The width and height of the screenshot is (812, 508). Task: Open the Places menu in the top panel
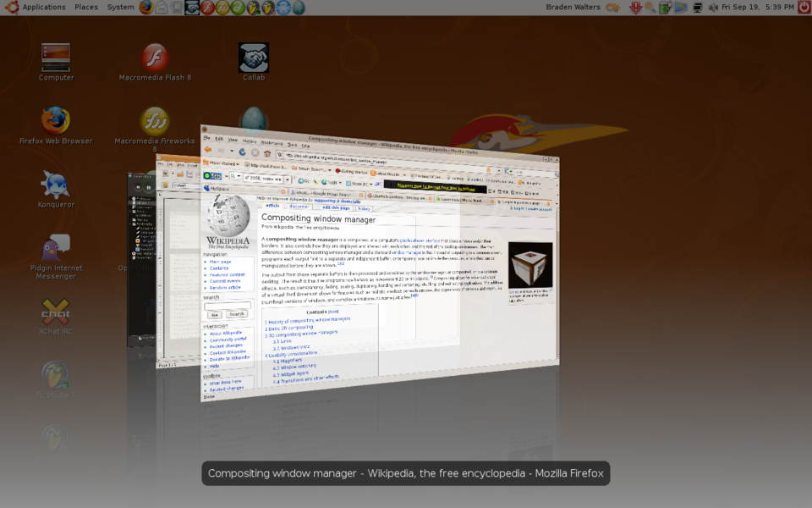point(86,8)
